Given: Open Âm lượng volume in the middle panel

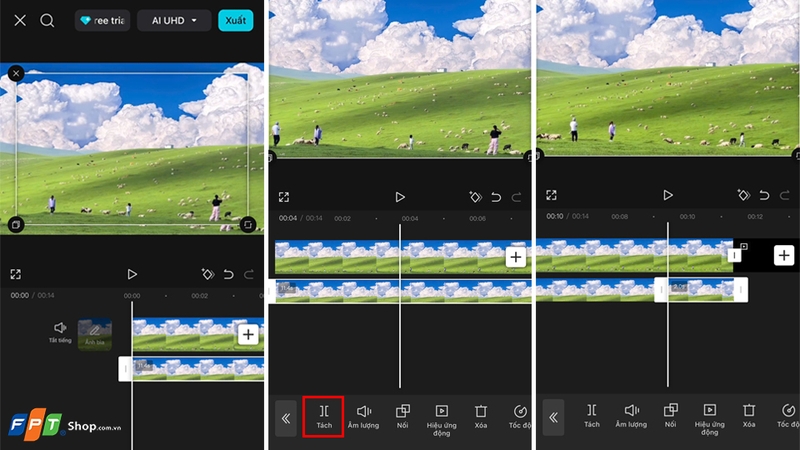Looking at the screenshot, I should coord(363,417).
